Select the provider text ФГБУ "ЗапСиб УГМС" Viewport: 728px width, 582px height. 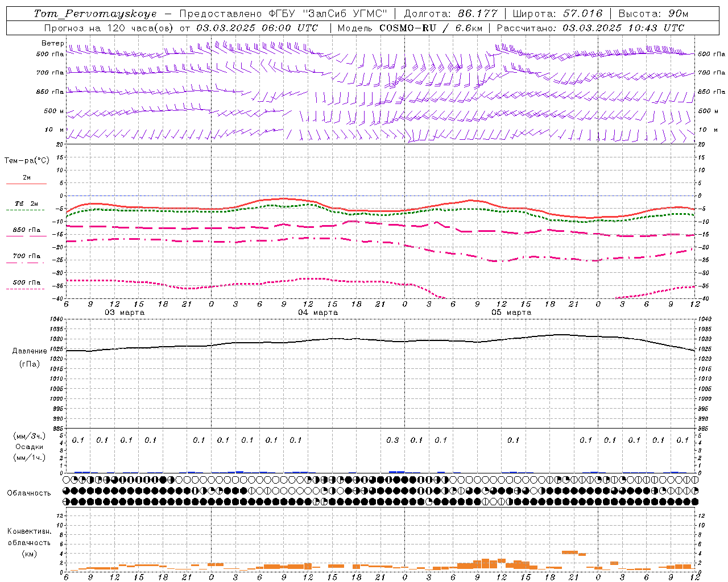(328, 14)
